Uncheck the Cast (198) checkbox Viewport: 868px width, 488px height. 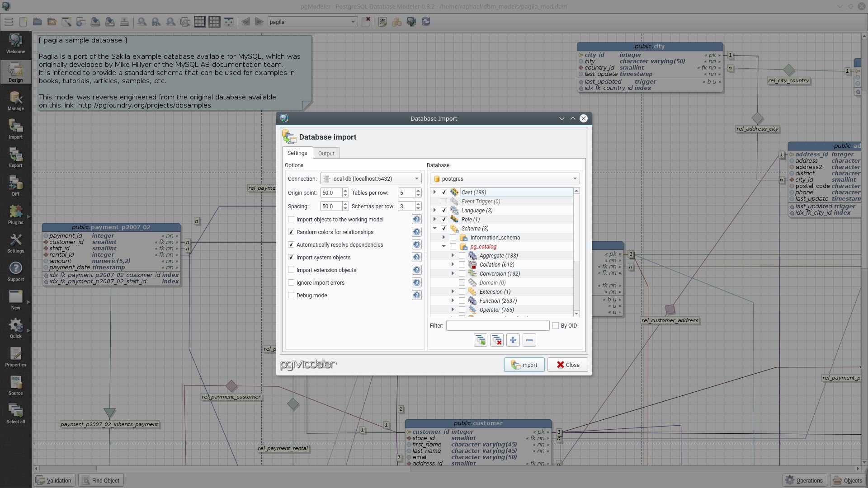pos(444,192)
